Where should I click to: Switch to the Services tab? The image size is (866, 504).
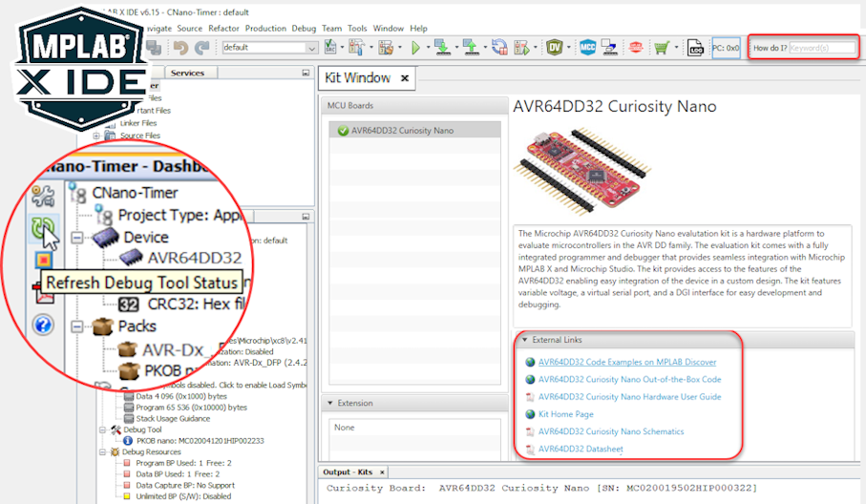click(187, 73)
